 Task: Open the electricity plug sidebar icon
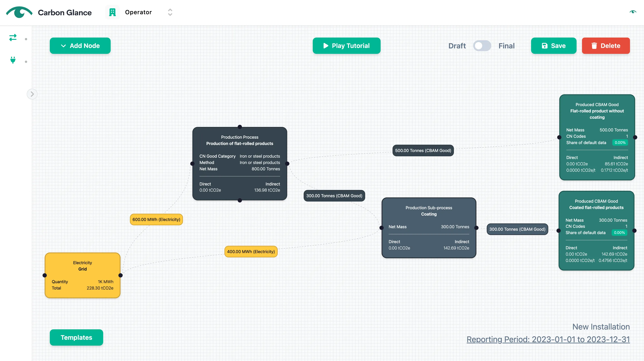[13, 60]
